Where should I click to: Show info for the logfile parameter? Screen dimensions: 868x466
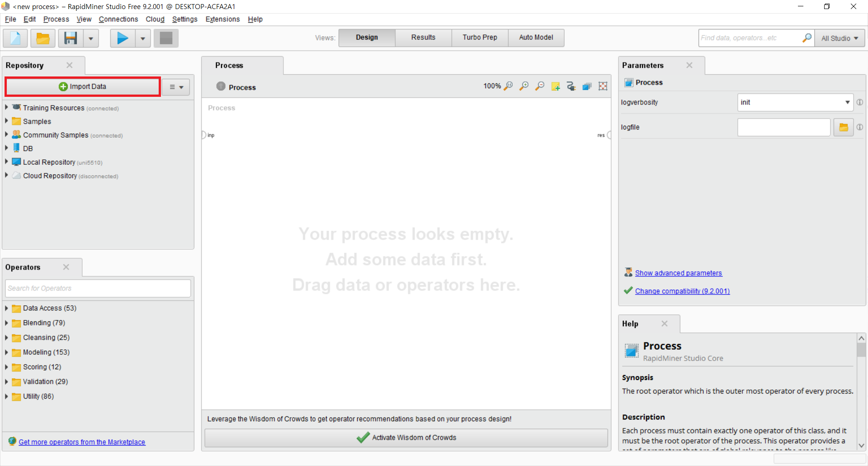(x=860, y=127)
